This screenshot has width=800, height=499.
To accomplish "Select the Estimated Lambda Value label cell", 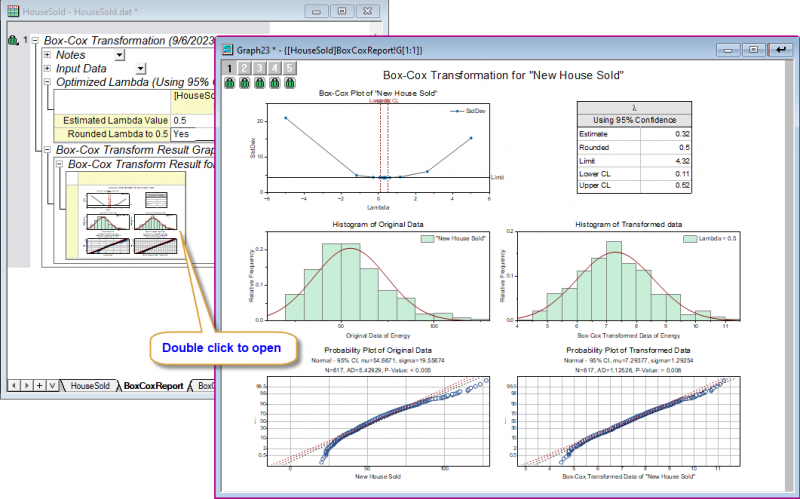I will point(112,120).
